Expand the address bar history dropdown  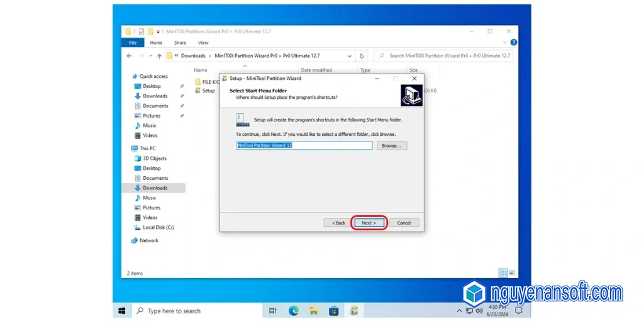click(350, 56)
